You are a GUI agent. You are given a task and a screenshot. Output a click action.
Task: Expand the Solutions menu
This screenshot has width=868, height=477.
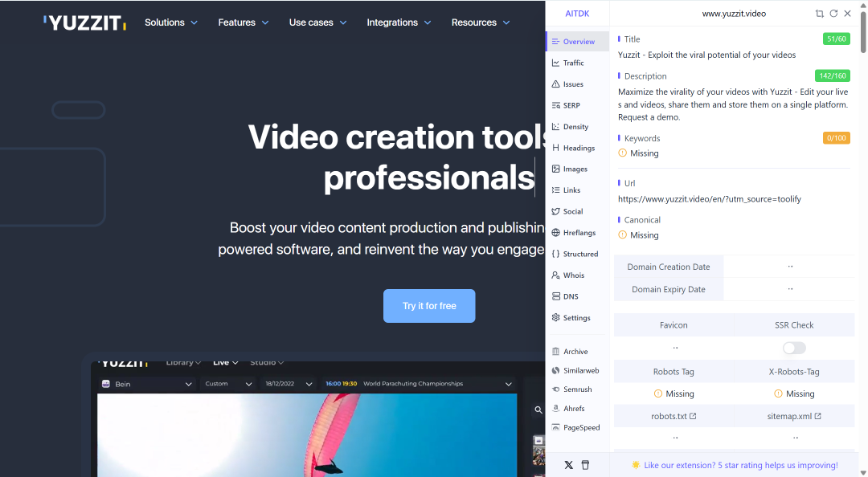(171, 22)
